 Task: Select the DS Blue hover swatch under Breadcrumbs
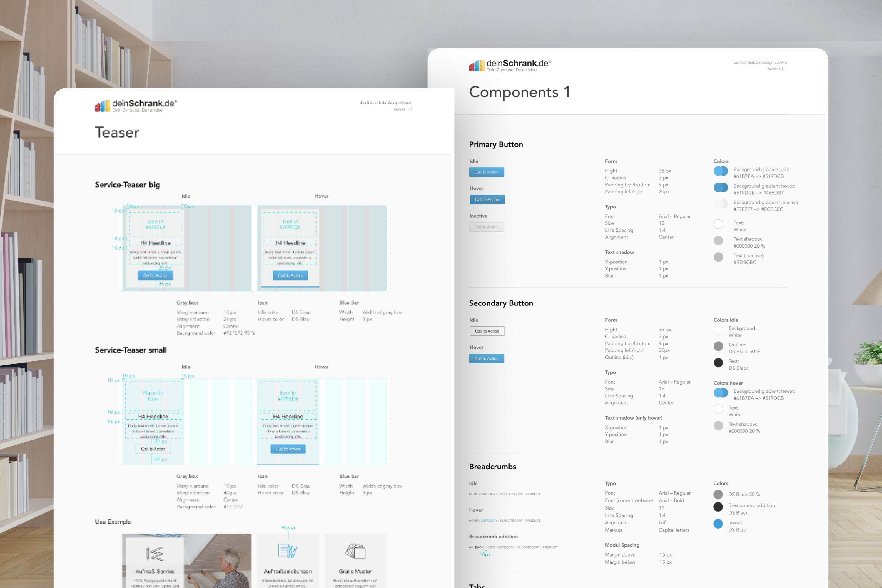(718, 524)
